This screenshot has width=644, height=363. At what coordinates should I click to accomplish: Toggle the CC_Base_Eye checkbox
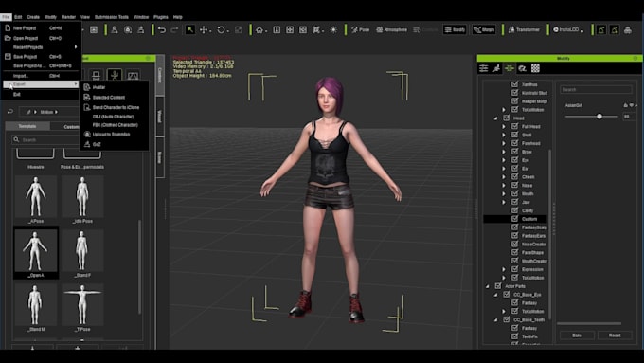pyautogui.click(x=507, y=295)
